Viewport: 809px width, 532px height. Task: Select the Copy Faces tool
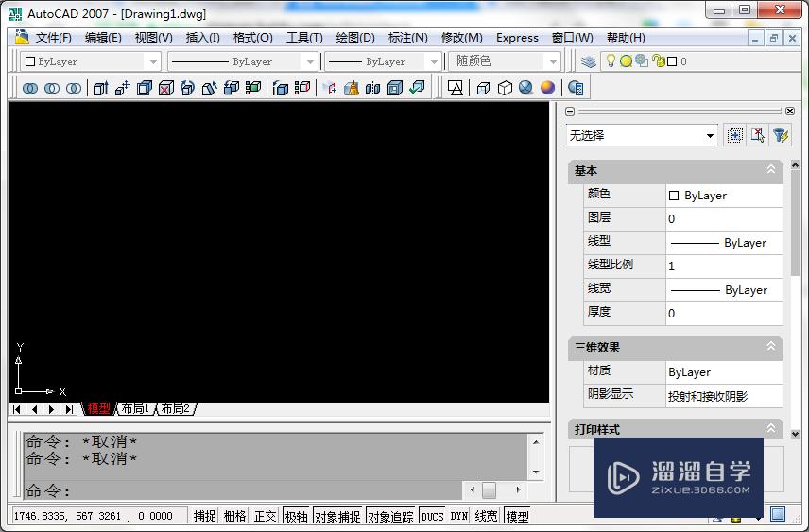[232, 88]
